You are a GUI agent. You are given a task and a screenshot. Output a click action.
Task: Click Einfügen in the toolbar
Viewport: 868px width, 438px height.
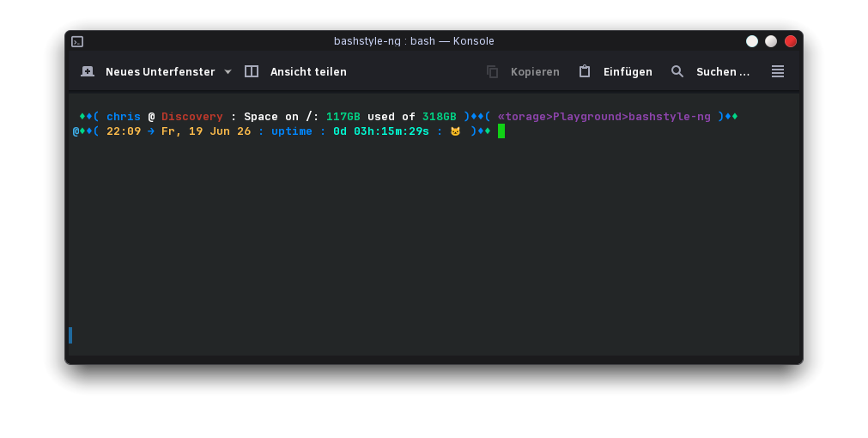coord(628,72)
